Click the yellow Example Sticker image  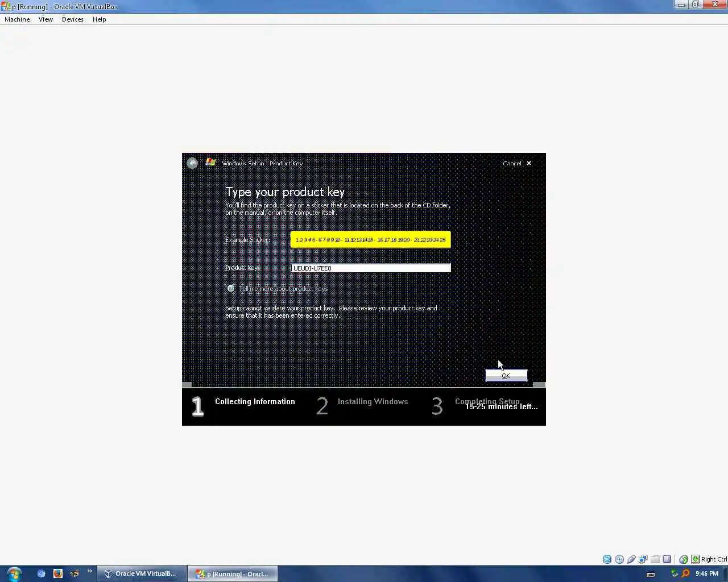coord(371,239)
